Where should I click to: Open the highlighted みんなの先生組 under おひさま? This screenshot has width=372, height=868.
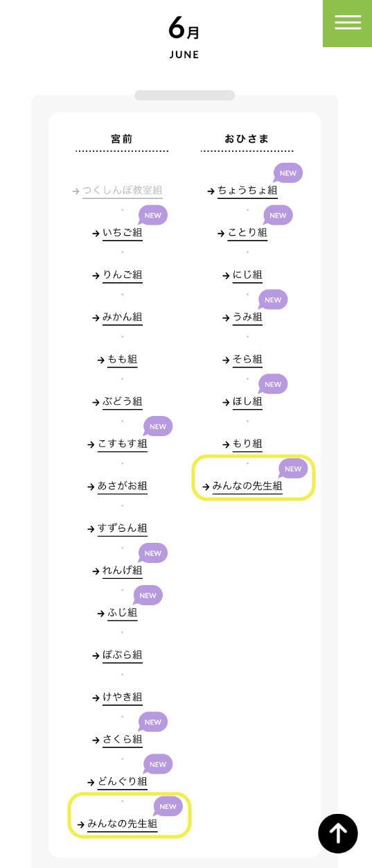247,487
